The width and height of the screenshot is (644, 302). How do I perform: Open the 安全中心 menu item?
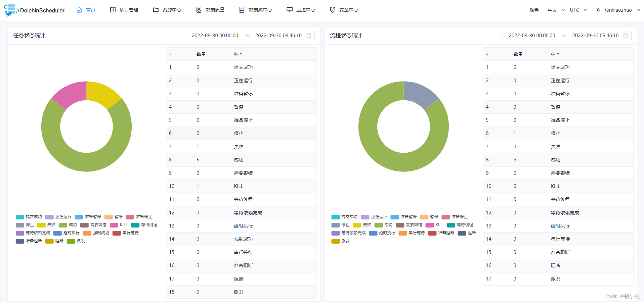tap(344, 10)
